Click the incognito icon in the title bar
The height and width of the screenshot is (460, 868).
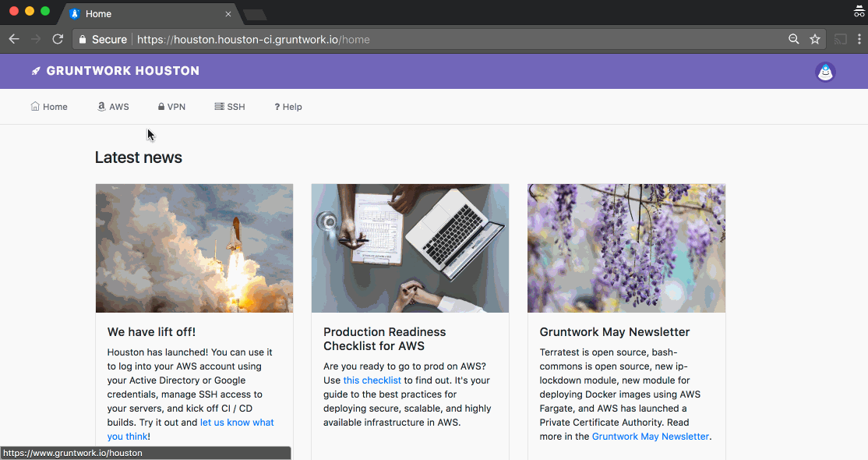tap(859, 11)
